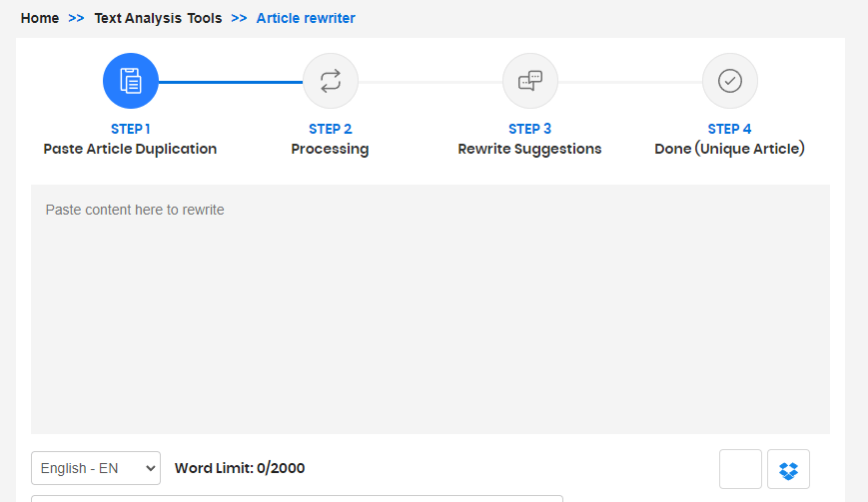Click the Article rewriter breadcrumb link
Viewport: 868px width, 502px height.
[306, 18]
